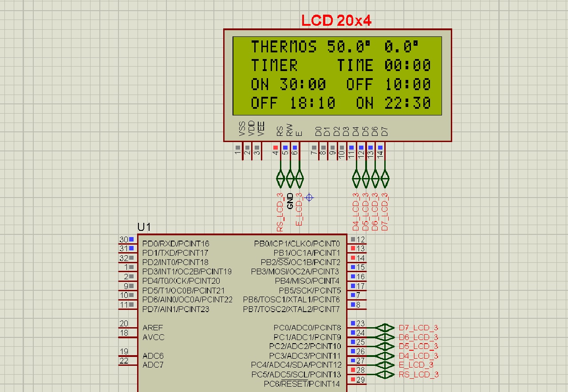Select the U1 microcontroller reference label
The image size is (568, 392).
pyautogui.click(x=144, y=227)
